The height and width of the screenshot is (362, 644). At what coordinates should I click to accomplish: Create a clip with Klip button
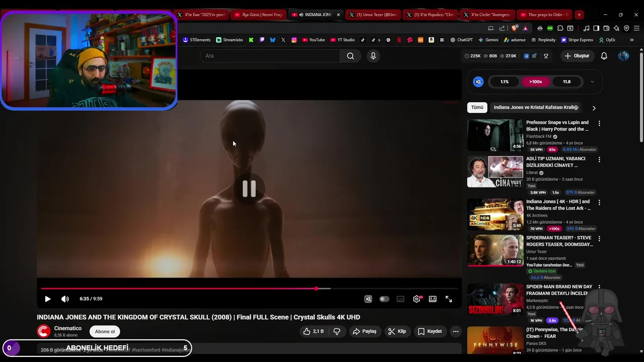[x=397, y=331]
